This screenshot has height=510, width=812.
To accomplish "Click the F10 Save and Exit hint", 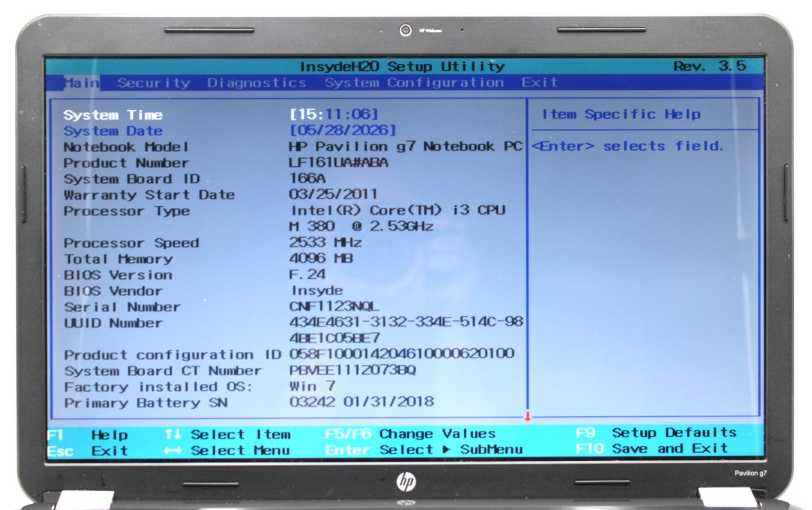I will click(652, 448).
